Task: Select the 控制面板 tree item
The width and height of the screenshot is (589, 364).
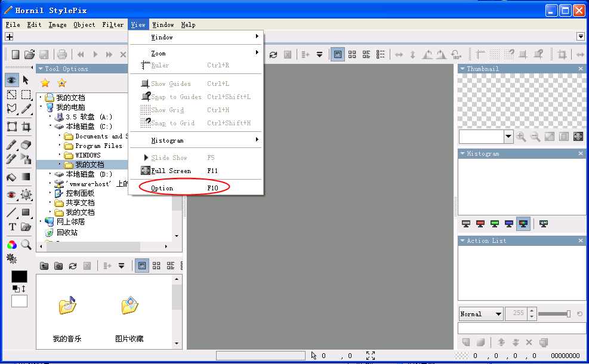Action: tap(80, 193)
